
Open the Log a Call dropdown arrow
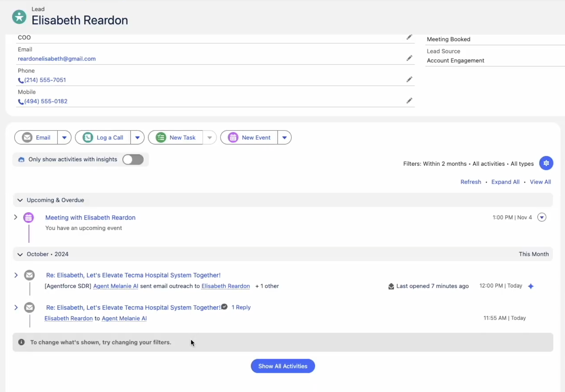coord(137,137)
